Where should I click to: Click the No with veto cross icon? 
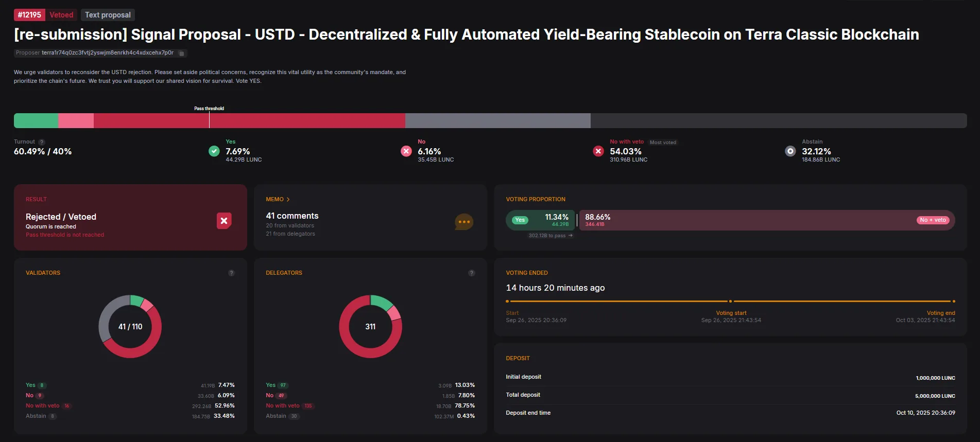pos(598,151)
